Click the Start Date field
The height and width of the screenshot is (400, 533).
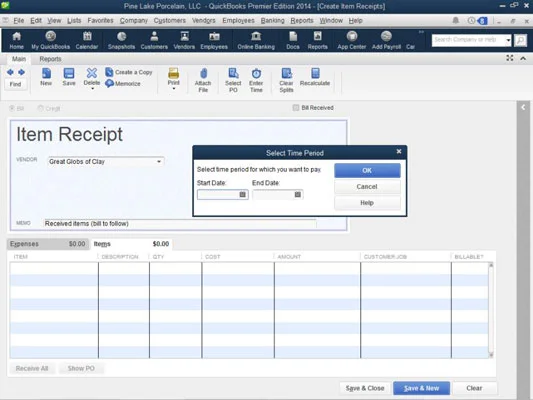point(223,194)
